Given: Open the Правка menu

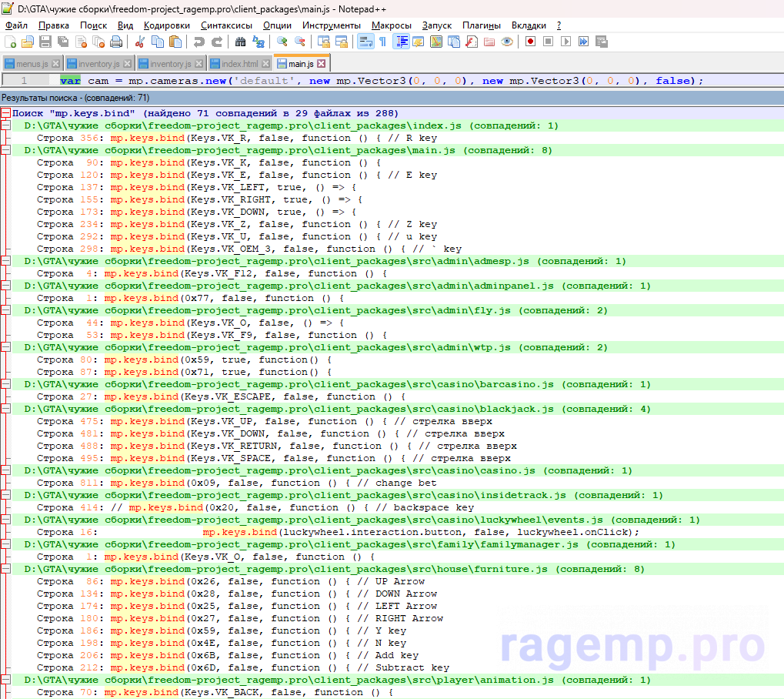Looking at the screenshot, I should click(x=54, y=25).
